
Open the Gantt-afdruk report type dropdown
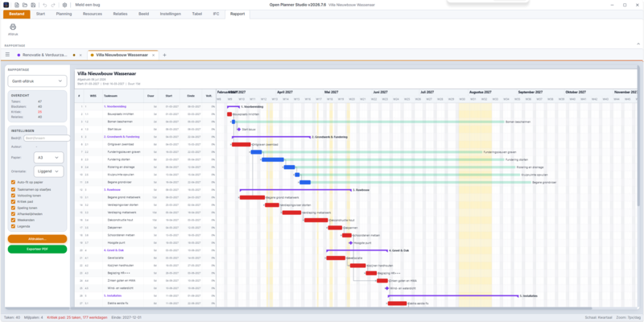[37, 81]
